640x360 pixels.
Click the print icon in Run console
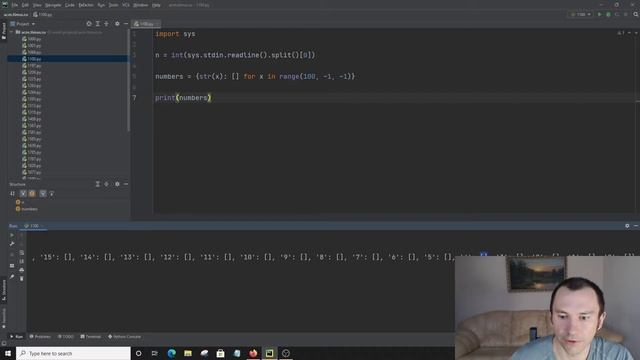pos(22,270)
